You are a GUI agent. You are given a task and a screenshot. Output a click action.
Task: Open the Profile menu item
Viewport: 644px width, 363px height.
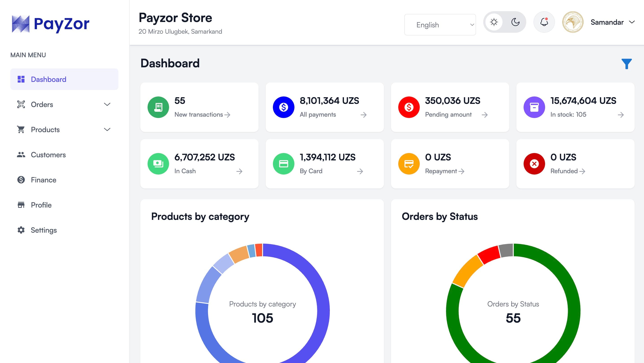(x=64, y=205)
